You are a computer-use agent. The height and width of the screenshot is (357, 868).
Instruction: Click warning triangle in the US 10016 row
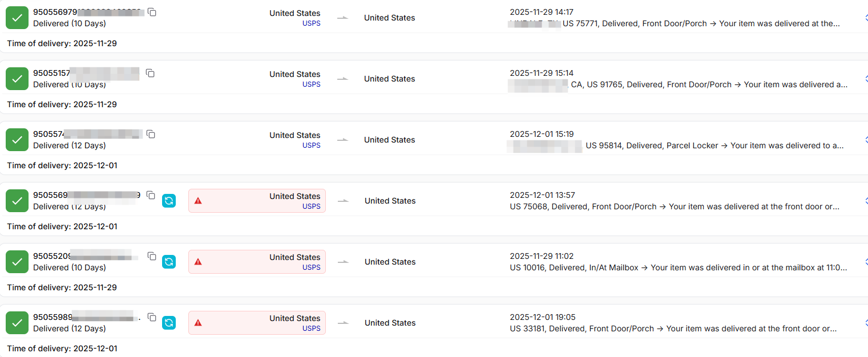198,262
